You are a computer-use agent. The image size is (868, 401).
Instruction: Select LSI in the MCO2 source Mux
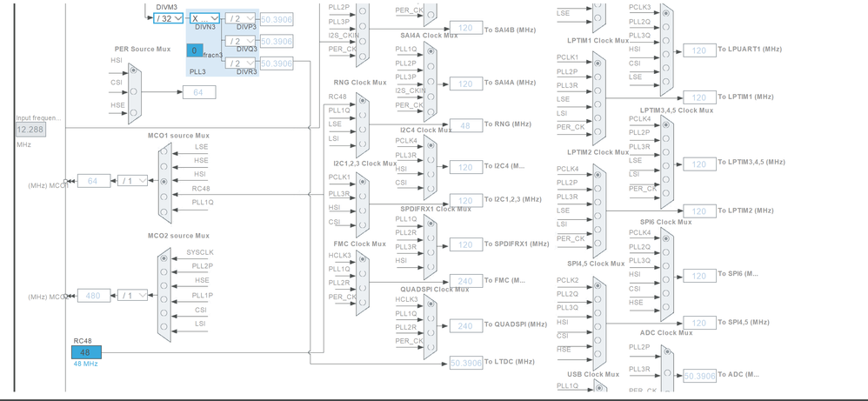(164, 326)
